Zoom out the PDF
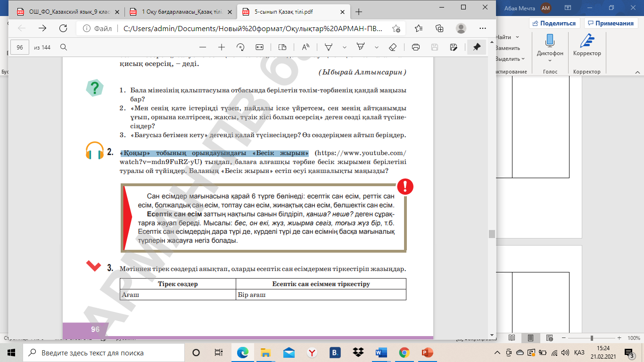644x362 pixels. tap(203, 47)
